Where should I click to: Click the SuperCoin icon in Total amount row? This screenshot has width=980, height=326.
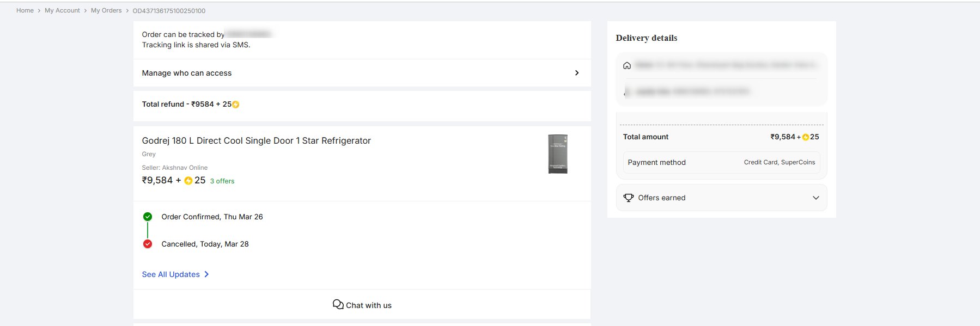[806, 137]
